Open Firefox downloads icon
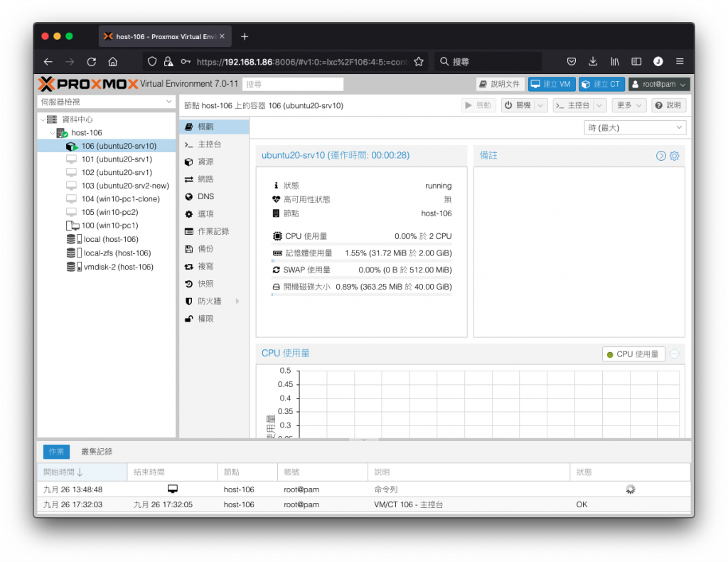 [593, 62]
